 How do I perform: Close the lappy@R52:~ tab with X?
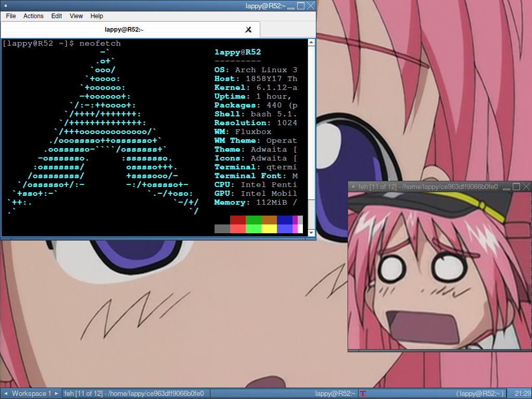tap(248, 30)
